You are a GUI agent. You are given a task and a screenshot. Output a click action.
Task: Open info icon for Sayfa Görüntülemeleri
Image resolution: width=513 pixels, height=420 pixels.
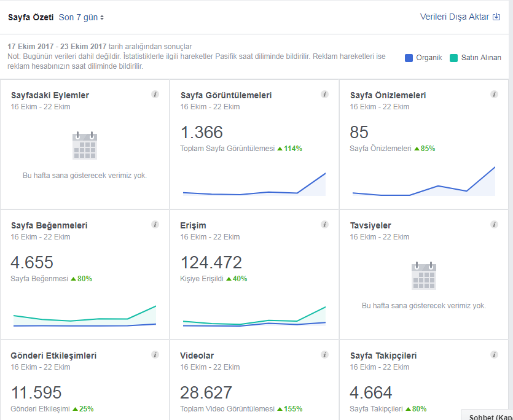tap(324, 95)
